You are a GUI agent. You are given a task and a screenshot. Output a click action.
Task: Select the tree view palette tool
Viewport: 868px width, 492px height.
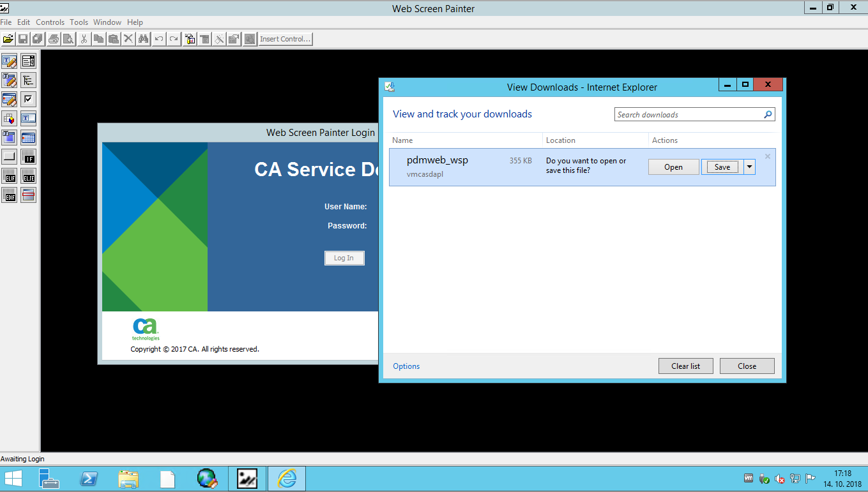coord(29,80)
